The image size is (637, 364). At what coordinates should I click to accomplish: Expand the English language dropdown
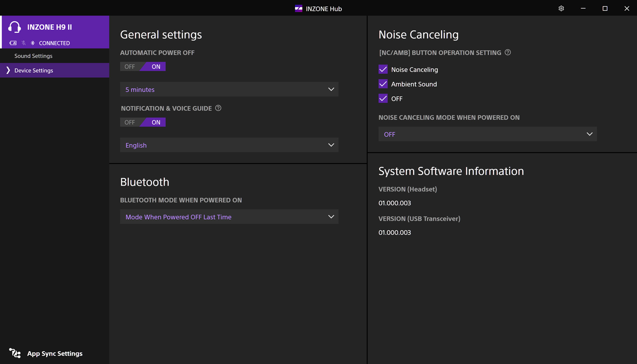229,145
